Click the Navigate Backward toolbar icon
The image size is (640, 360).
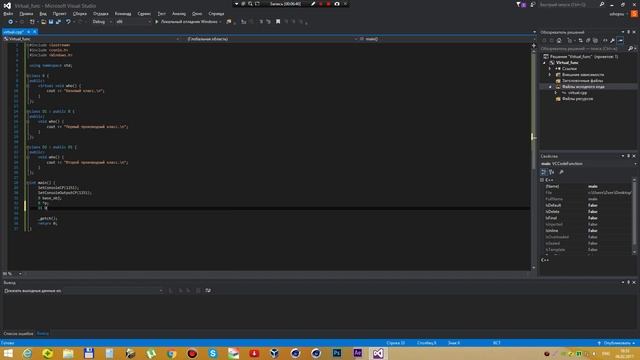pos(11,22)
